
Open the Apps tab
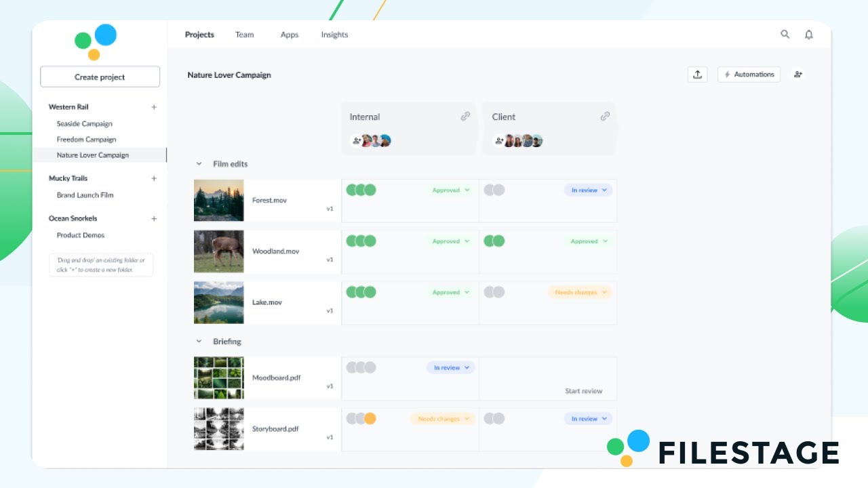290,35
